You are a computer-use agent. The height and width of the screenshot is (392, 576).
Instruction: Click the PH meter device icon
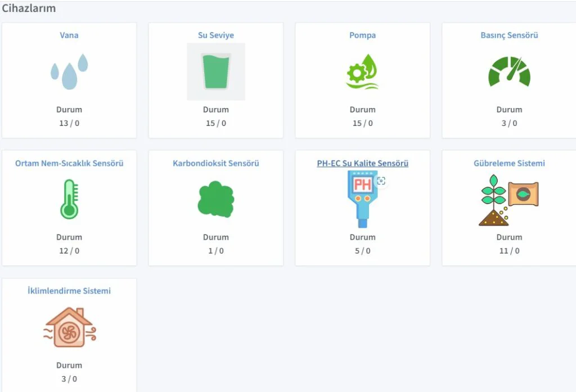pyautogui.click(x=362, y=199)
